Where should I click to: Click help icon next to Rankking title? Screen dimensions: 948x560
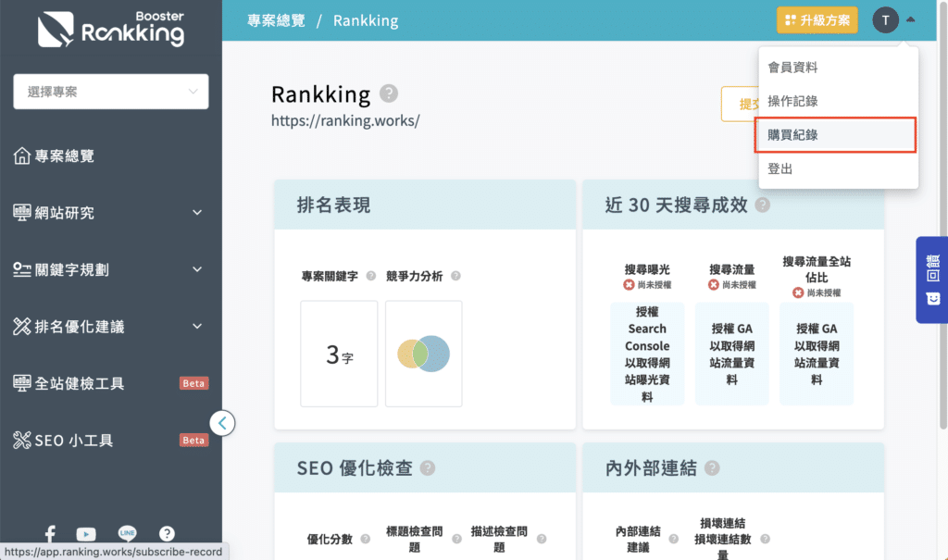389,93
